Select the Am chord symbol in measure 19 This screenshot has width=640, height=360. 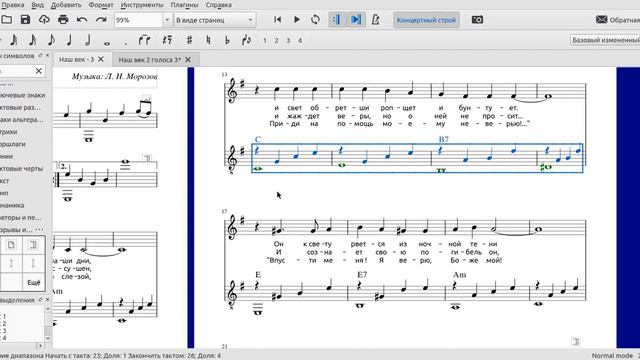coord(459,275)
